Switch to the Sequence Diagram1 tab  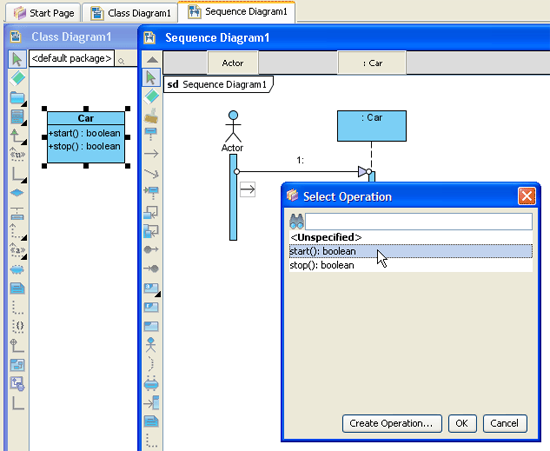[x=237, y=12]
